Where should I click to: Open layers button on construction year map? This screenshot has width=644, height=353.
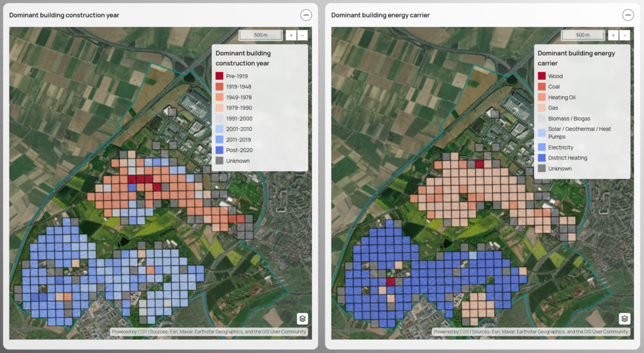pos(303,318)
